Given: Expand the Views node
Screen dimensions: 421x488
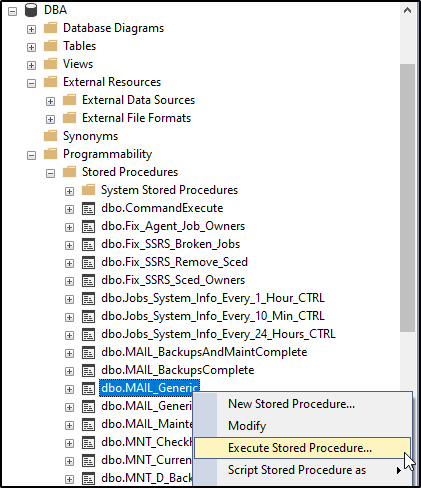Looking at the screenshot, I should click(31, 65).
